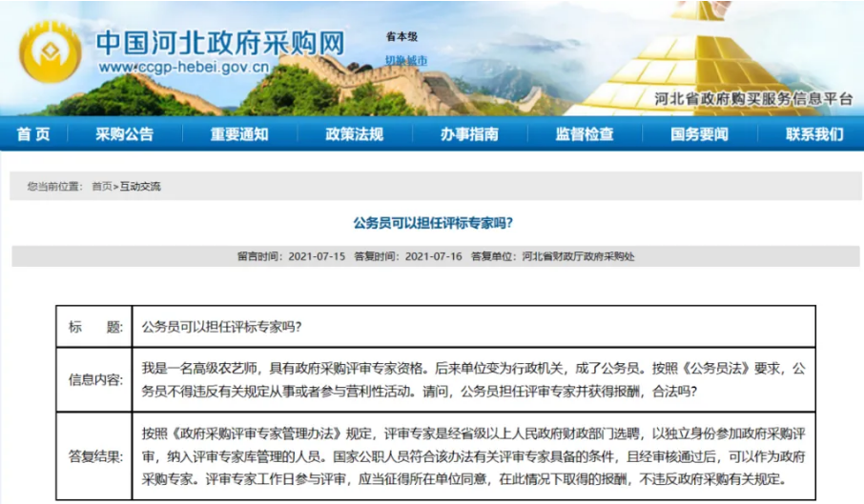
Task: Click the 答复结果 reply text cell
Action: pyautogui.click(x=473, y=455)
